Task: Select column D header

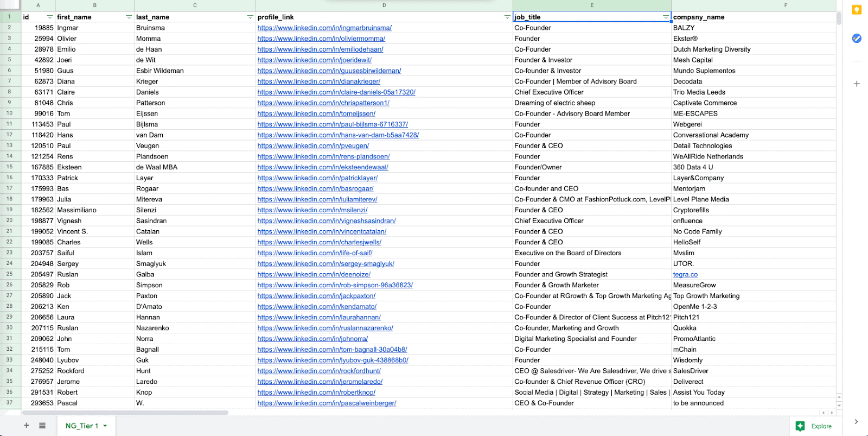Action: click(x=384, y=5)
